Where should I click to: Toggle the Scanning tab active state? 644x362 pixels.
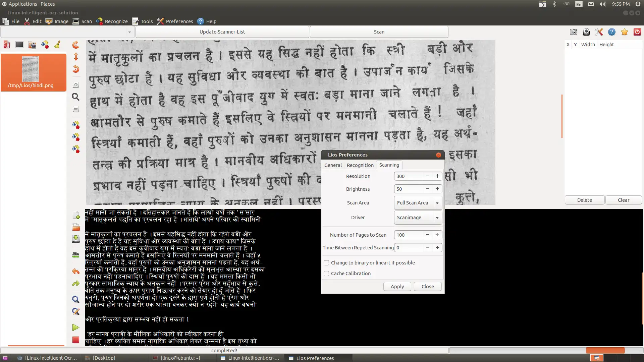[x=389, y=165]
